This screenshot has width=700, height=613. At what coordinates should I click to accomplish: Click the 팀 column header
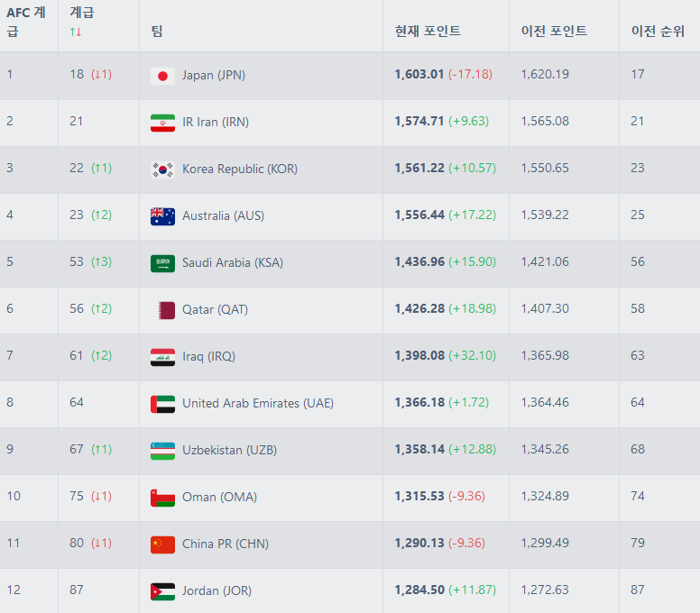[157, 32]
